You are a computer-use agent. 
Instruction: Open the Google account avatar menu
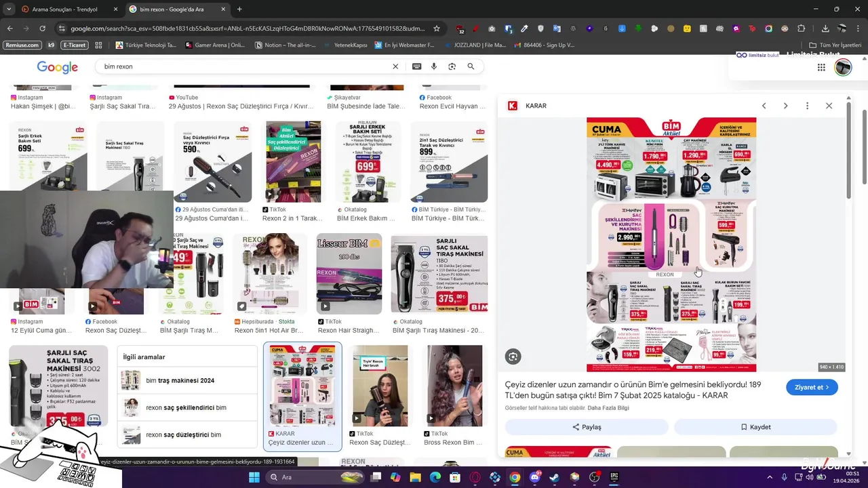click(x=843, y=67)
